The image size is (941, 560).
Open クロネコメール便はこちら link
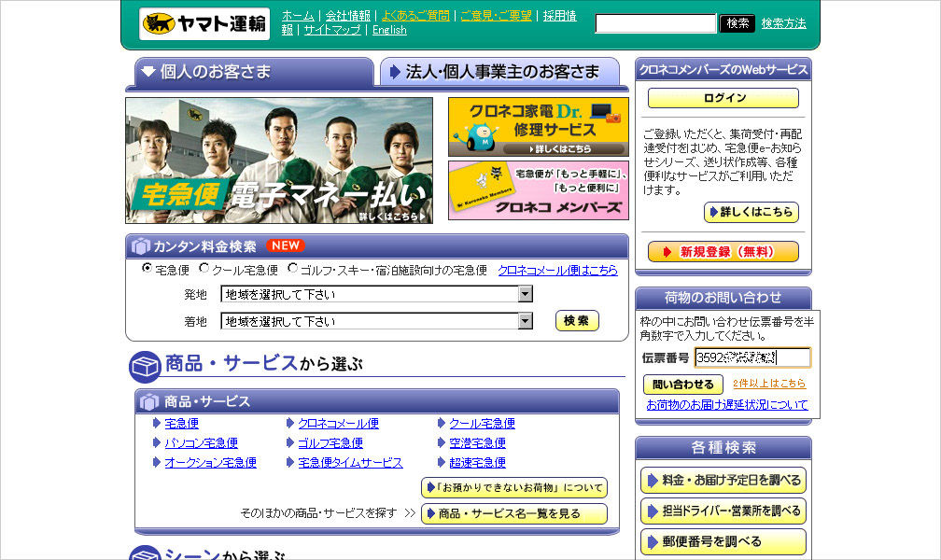[x=557, y=270]
